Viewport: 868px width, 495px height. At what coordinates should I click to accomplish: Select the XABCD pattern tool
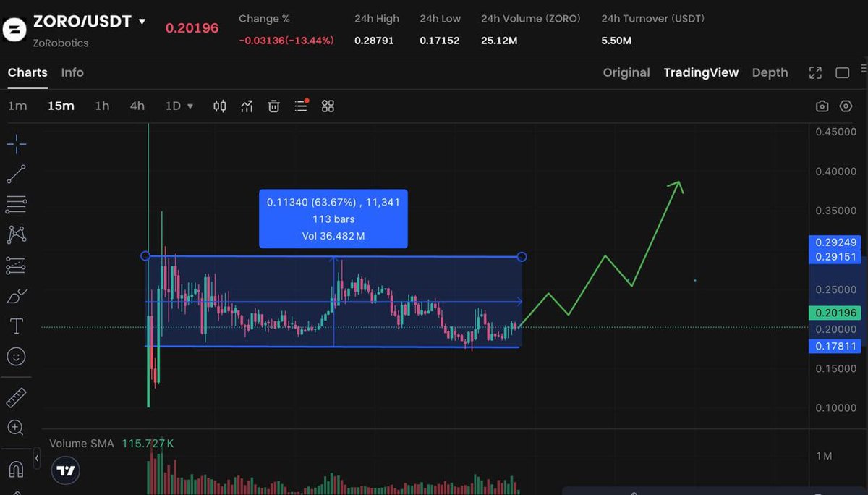(x=16, y=234)
